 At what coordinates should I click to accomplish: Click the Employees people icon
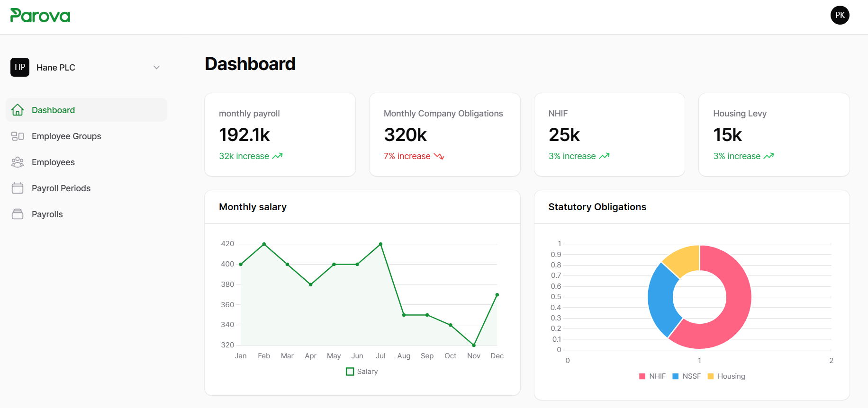pyautogui.click(x=18, y=162)
